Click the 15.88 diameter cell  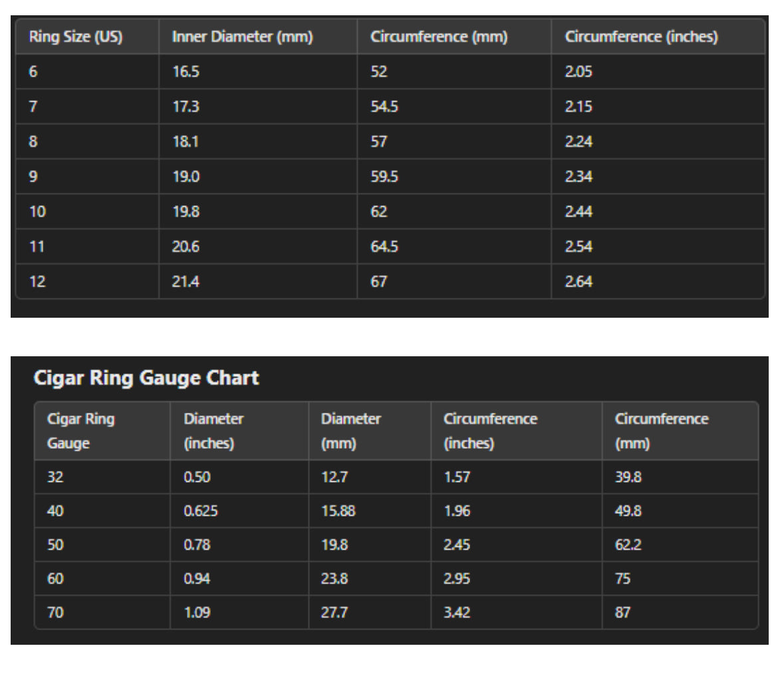[x=338, y=511]
